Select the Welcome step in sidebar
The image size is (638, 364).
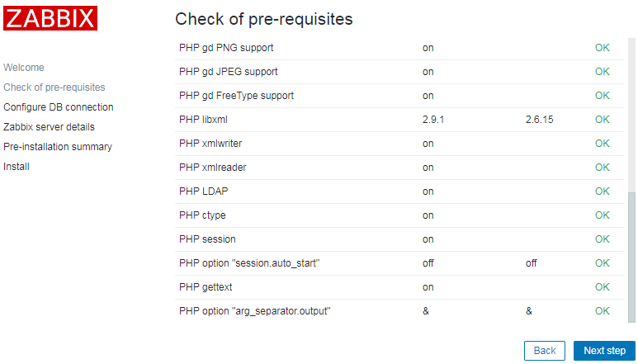24,68
